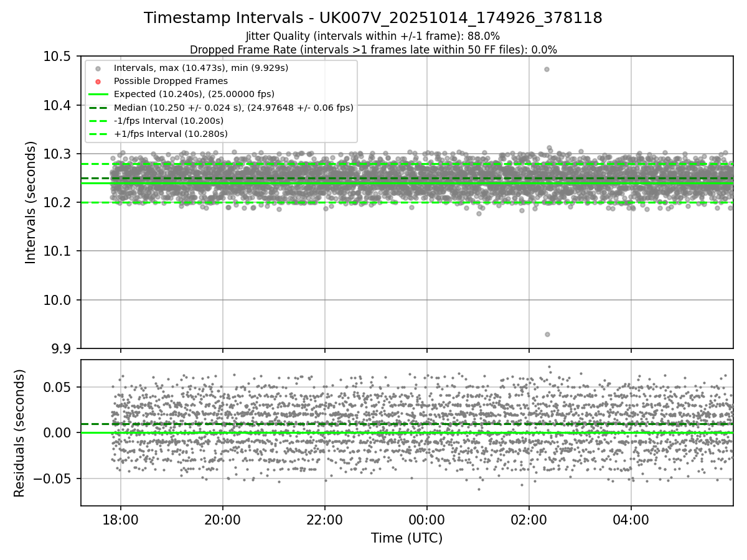Click the '22:00' x-axis tick label

[325, 518]
